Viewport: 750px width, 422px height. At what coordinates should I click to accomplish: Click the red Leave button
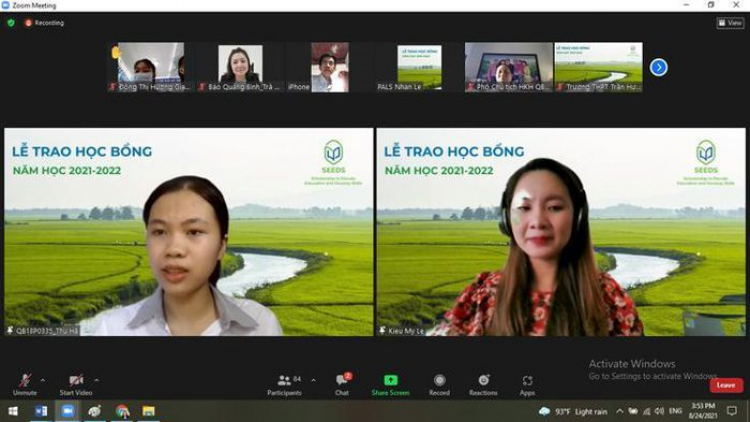tap(726, 385)
